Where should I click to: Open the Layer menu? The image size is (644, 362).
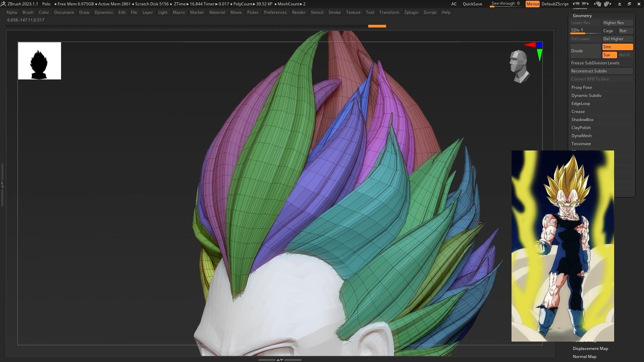(x=148, y=12)
